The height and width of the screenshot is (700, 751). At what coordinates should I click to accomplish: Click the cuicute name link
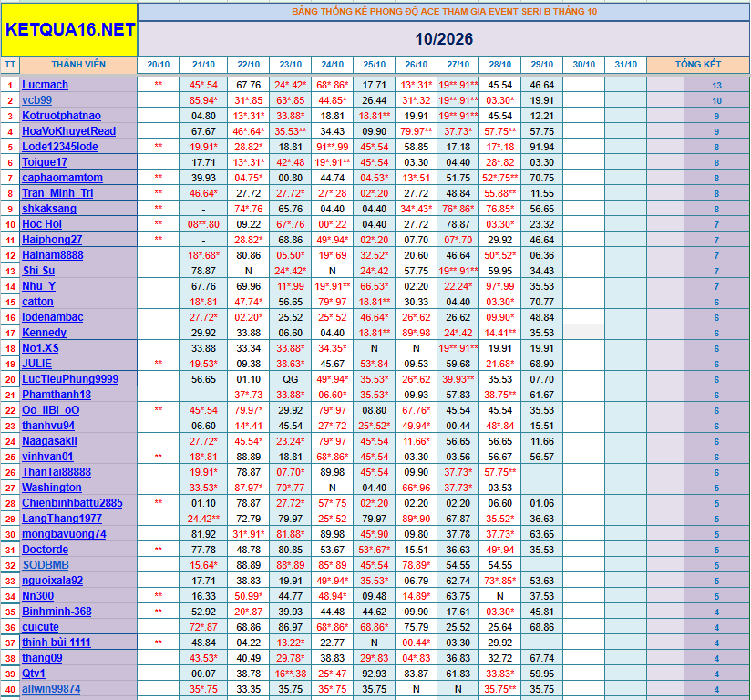(40, 627)
